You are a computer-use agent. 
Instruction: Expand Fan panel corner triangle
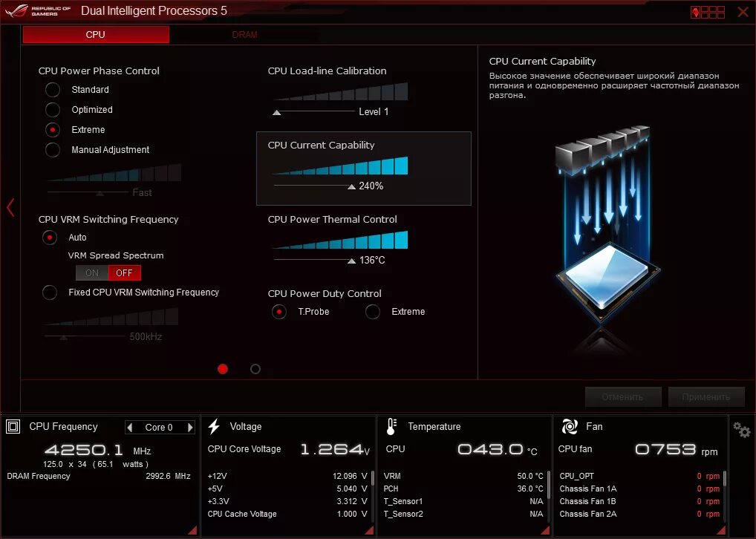[721, 530]
